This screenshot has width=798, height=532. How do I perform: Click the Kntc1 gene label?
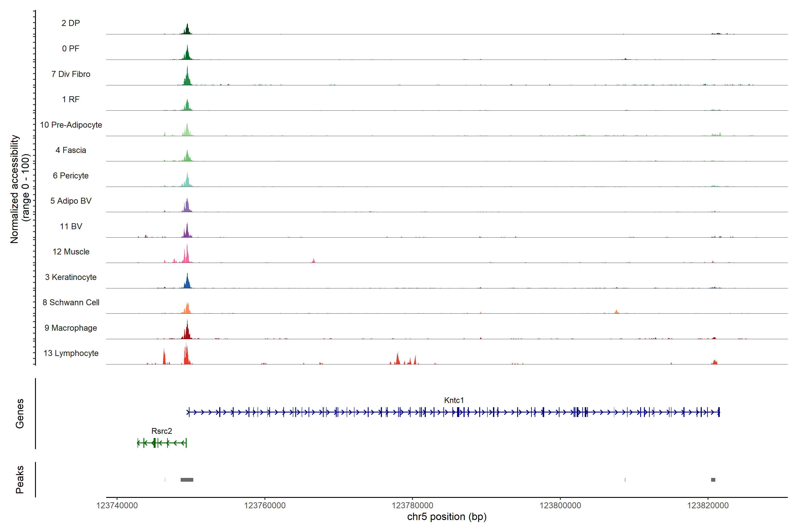tap(454, 400)
